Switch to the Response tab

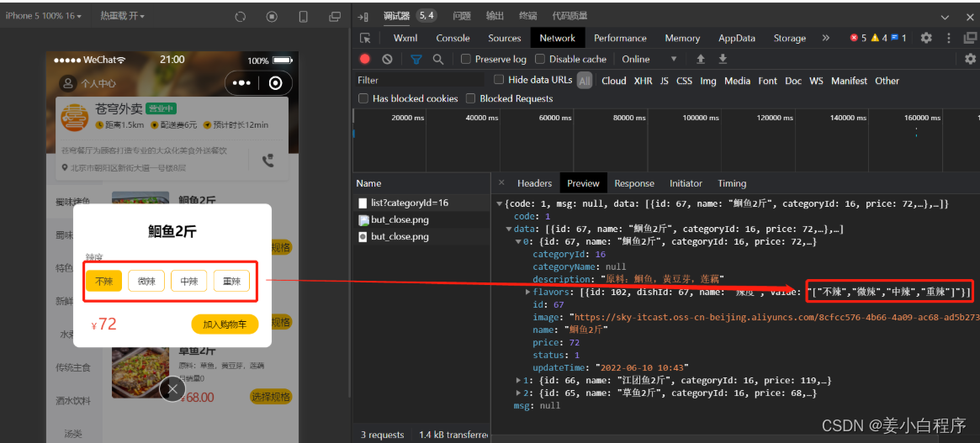(634, 183)
